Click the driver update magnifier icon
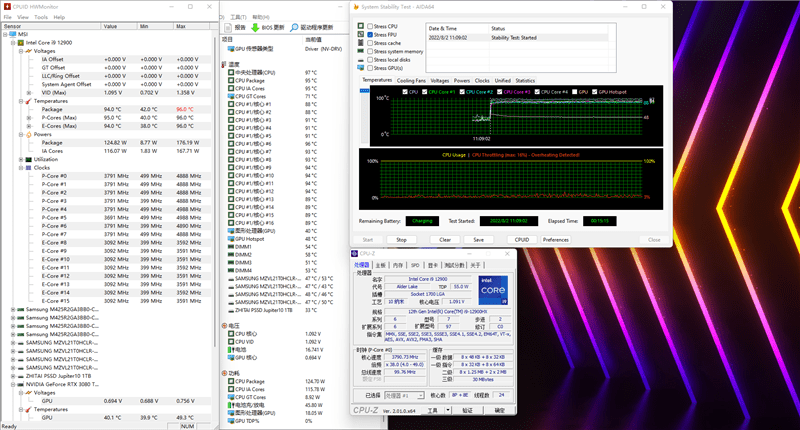This screenshot has width=800, height=430. pos(294,28)
